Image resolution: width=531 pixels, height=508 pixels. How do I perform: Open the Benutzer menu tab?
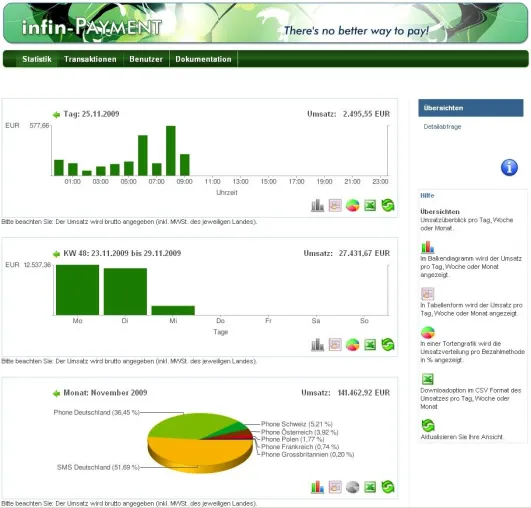(x=146, y=59)
